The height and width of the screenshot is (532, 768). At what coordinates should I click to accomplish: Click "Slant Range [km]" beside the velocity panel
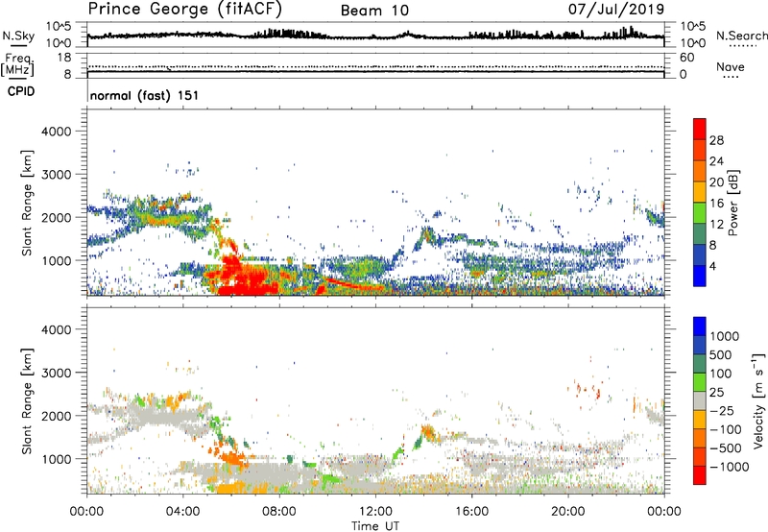(27, 401)
